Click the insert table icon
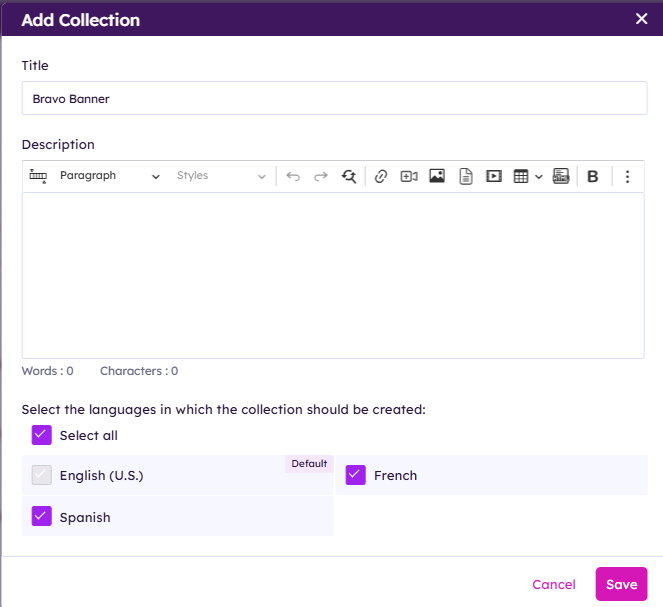This screenshot has width=663, height=607. point(521,176)
